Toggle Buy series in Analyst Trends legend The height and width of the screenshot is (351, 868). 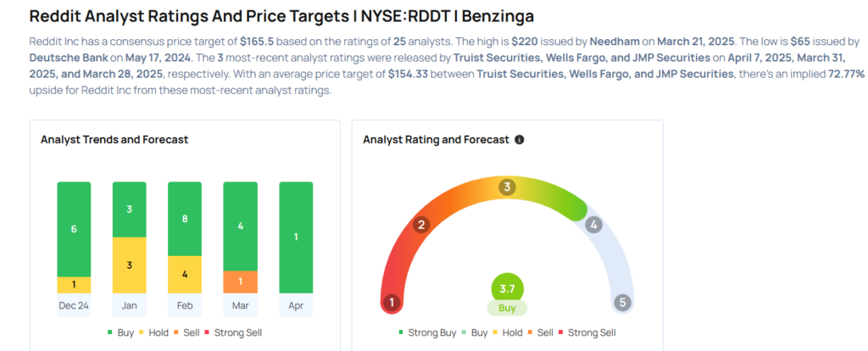pos(121,331)
